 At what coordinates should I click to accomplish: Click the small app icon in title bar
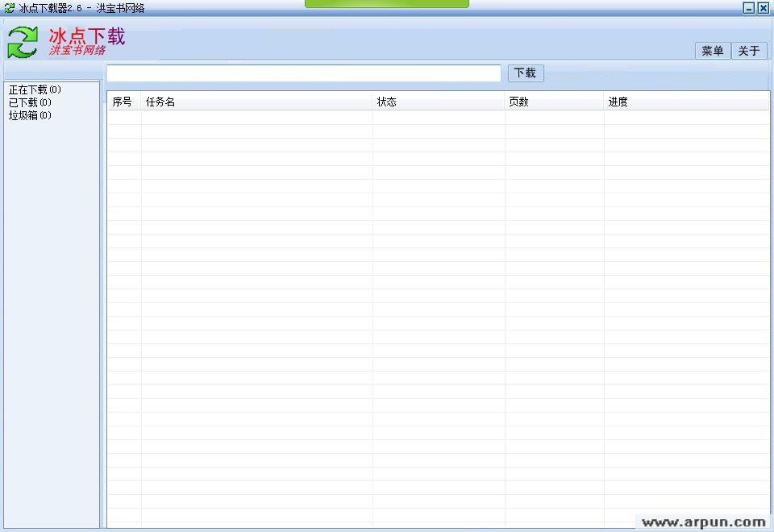coord(10,8)
